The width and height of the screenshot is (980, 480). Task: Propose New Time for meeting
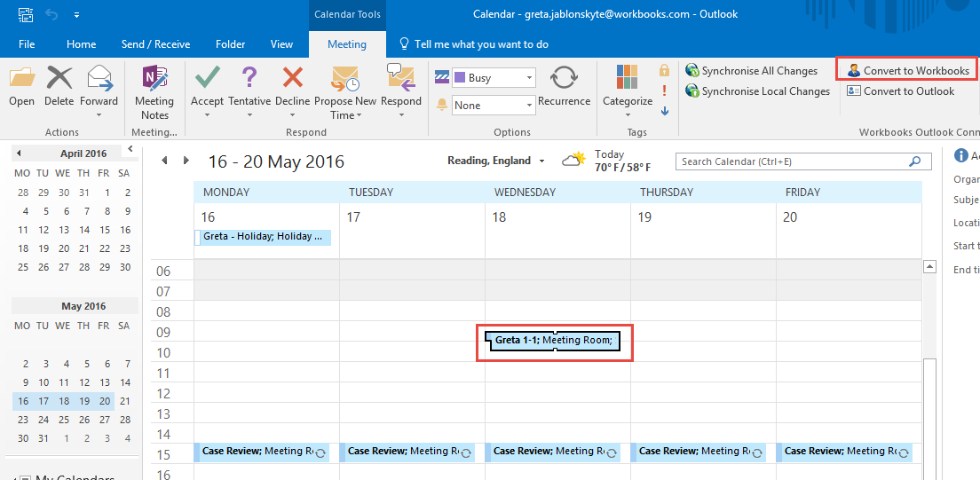pyautogui.click(x=345, y=92)
